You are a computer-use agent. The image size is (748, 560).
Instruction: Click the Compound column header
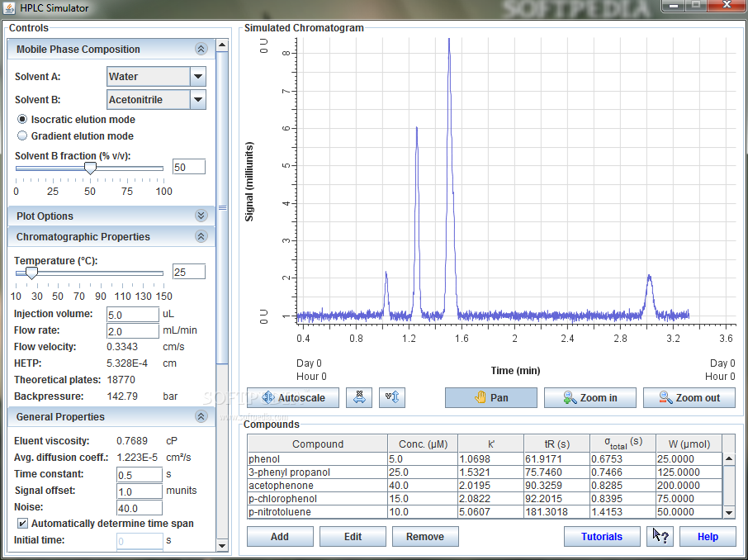pos(318,444)
